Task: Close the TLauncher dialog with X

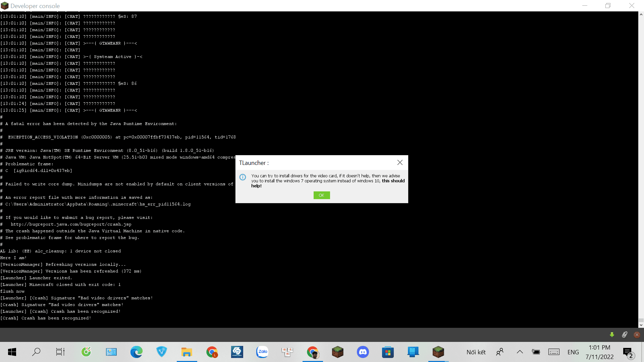Action: [x=400, y=163]
